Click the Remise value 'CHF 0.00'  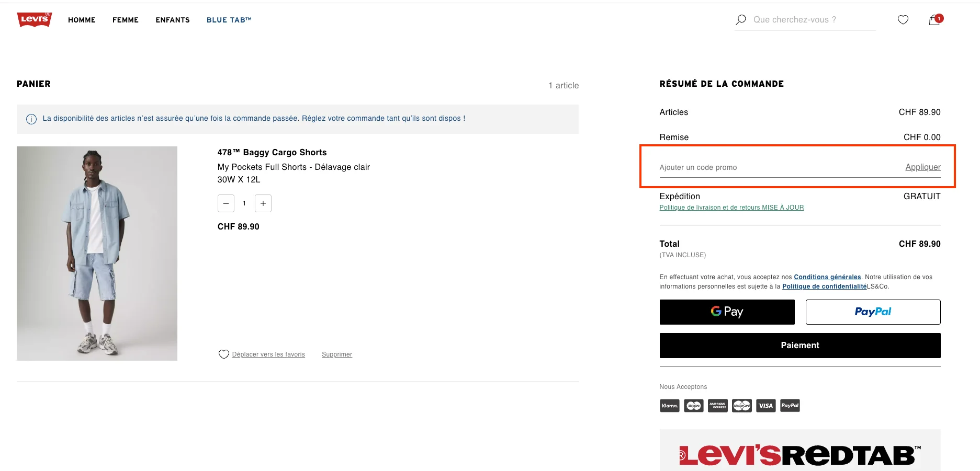[922, 137]
